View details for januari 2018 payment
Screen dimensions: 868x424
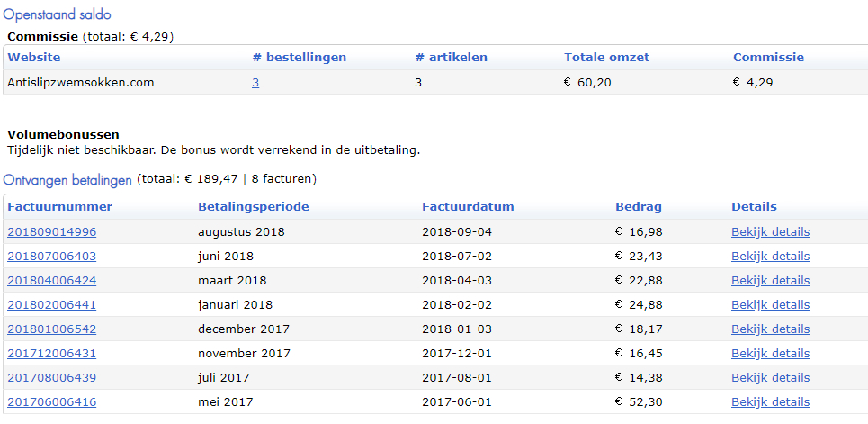770,305
